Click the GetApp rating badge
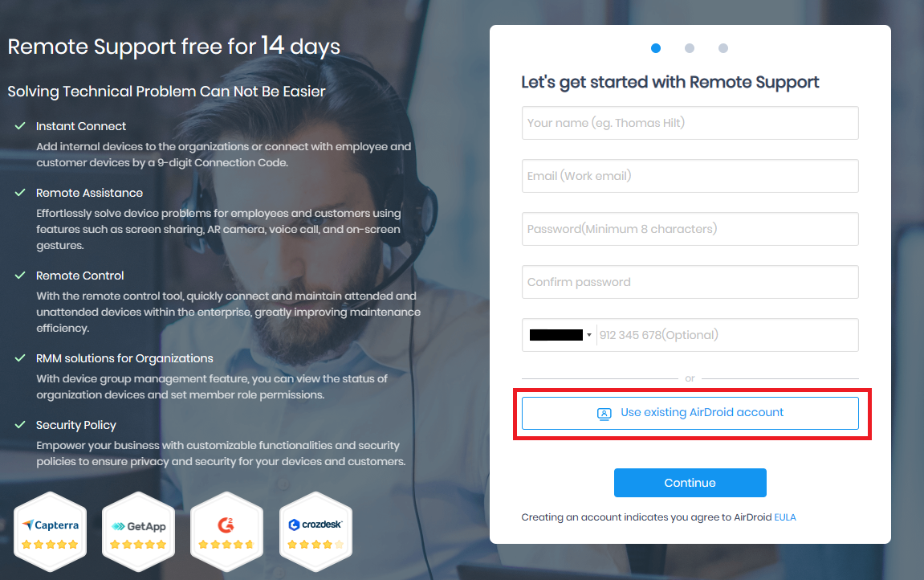This screenshot has height=580, width=924. point(139,532)
